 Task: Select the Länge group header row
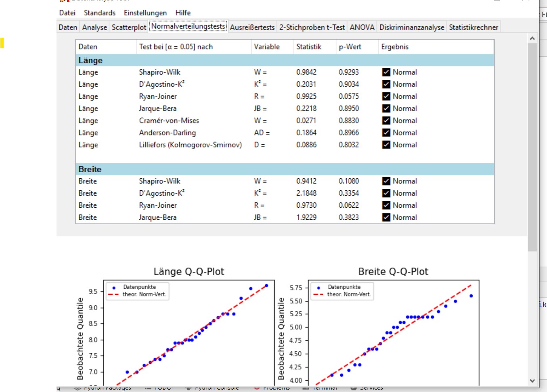pos(285,60)
